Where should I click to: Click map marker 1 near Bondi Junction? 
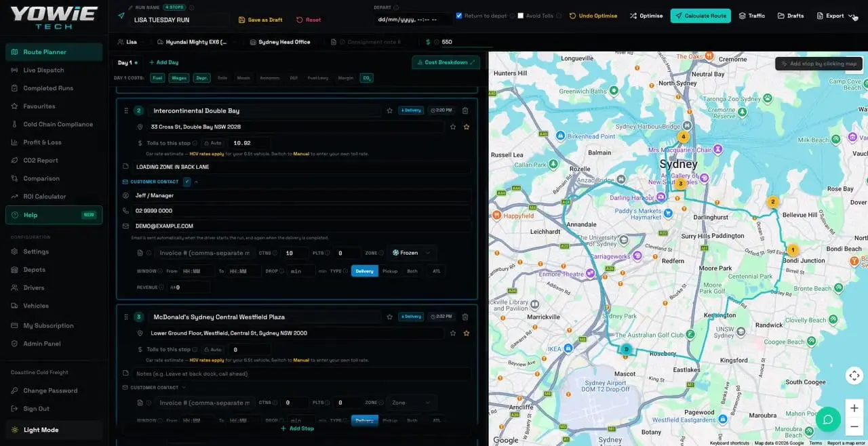point(792,250)
